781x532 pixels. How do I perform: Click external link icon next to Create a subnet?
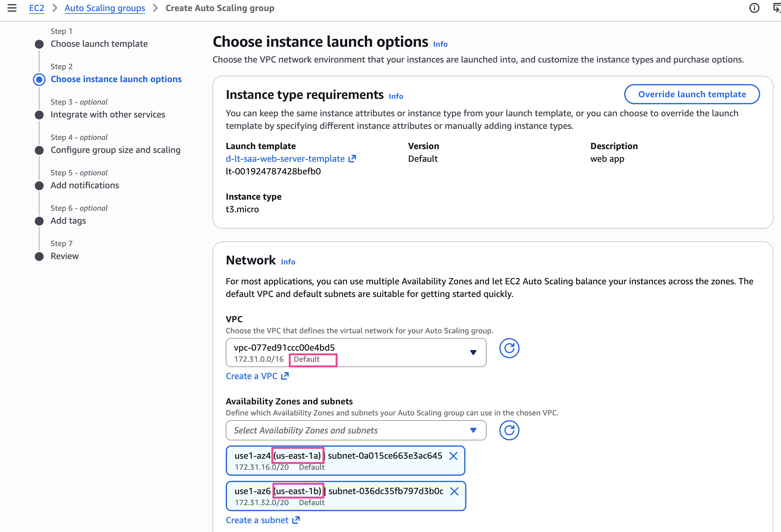(296, 520)
